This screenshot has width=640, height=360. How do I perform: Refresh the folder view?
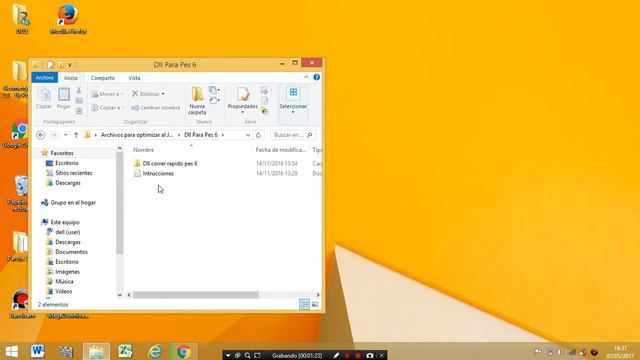point(258,135)
